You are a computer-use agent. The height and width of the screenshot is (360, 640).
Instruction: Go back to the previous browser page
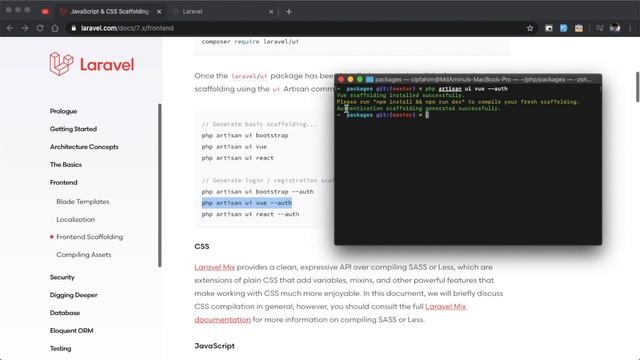10,28
